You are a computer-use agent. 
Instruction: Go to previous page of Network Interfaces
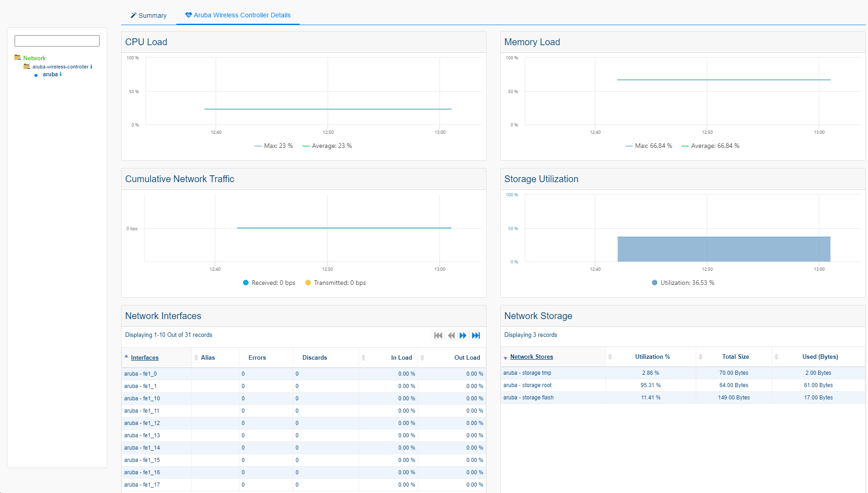tap(451, 336)
